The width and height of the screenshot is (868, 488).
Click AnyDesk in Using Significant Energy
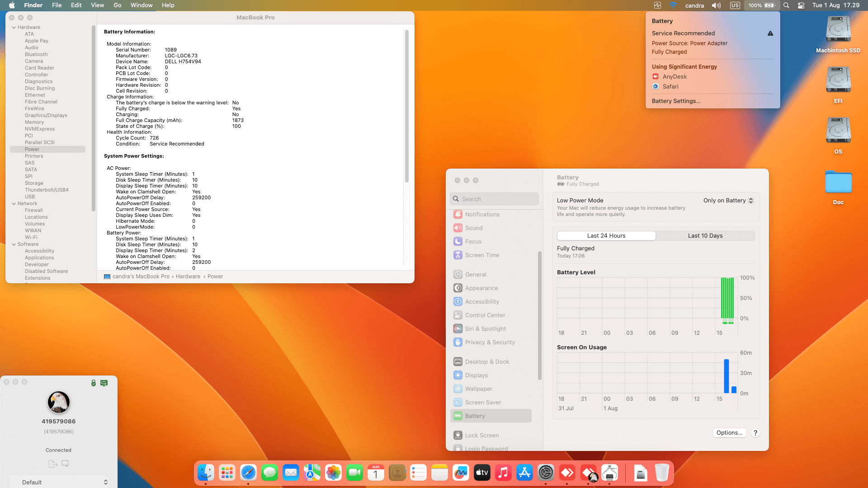(x=675, y=77)
